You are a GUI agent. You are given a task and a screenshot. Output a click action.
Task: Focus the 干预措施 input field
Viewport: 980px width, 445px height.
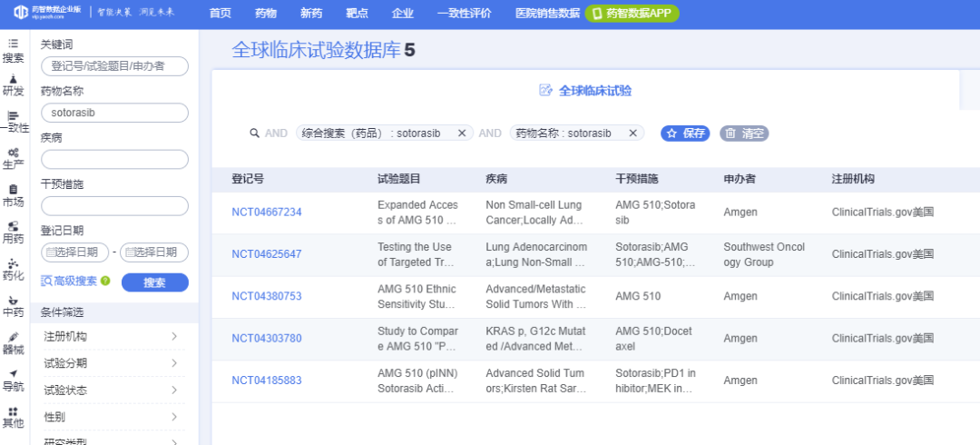(x=114, y=206)
